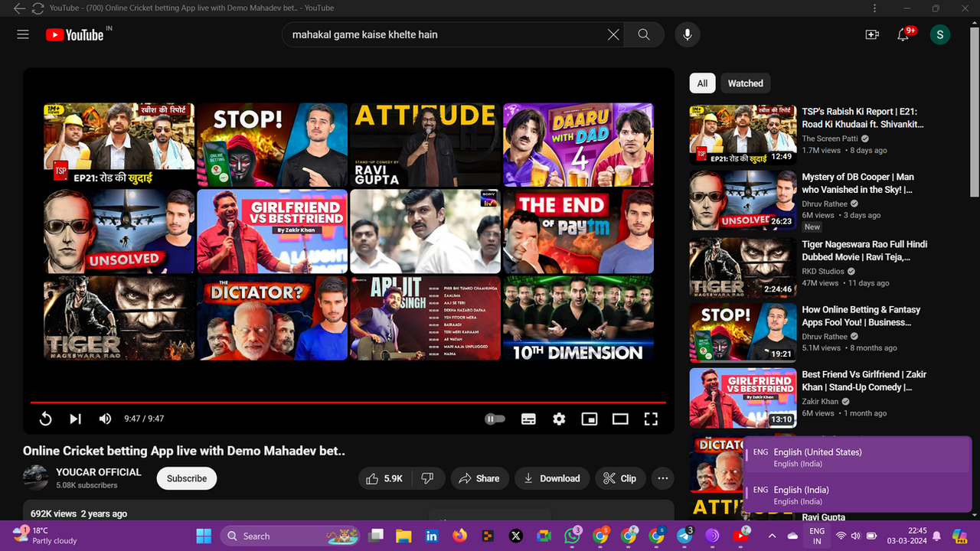
Task: Open the account avatar 'S' menu
Action: pos(939,34)
